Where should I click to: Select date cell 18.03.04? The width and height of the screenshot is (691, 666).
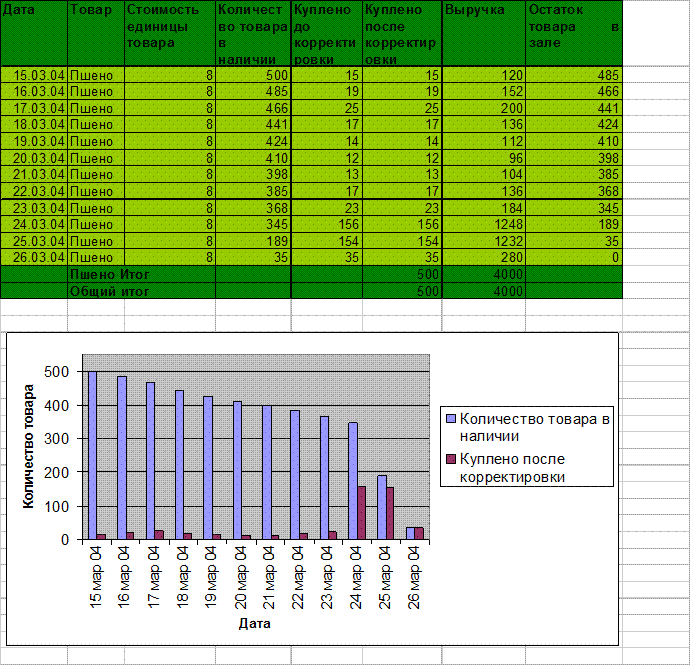pos(34,125)
